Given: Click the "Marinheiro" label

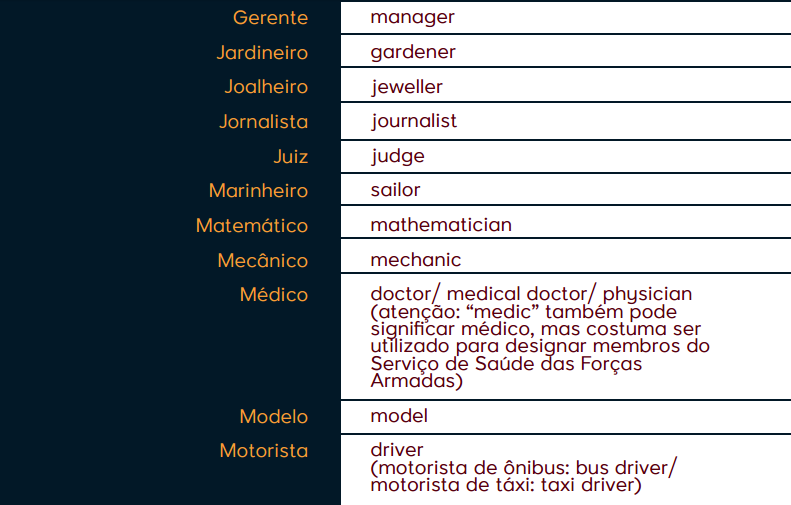Looking at the screenshot, I should coord(258,191).
